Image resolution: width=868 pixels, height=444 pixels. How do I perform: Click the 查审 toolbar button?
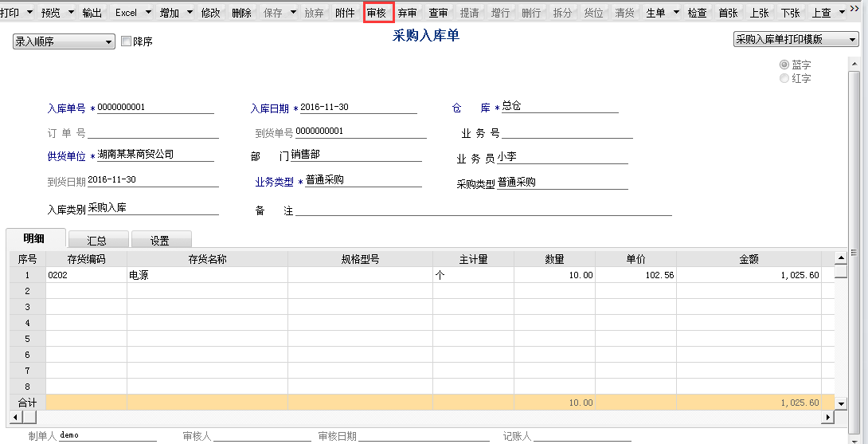[x=438, y=13]
